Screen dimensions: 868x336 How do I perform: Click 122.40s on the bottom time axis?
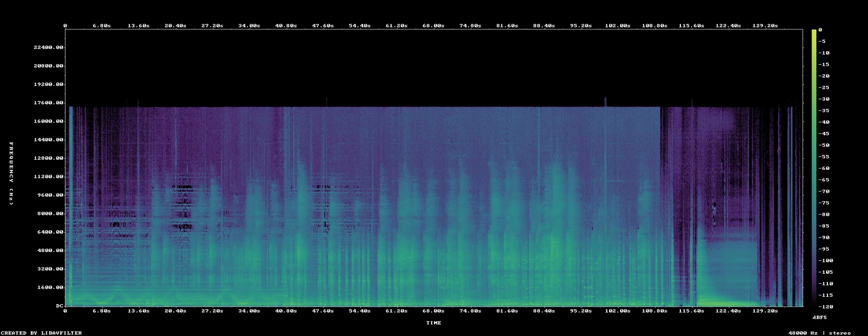[729, 311]
